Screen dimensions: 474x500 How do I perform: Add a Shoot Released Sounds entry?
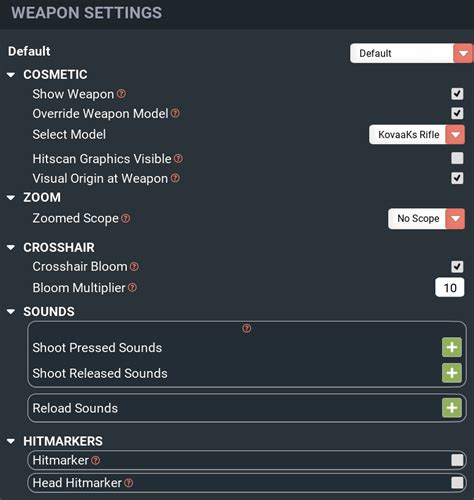[452, 373]
